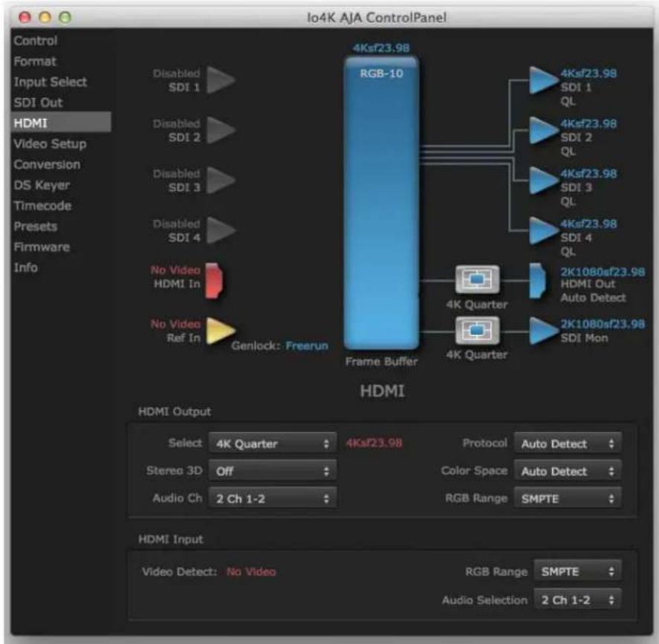Open the HDMI Output Select dropdown
The image size is (659, 644).
click(273, 443)
